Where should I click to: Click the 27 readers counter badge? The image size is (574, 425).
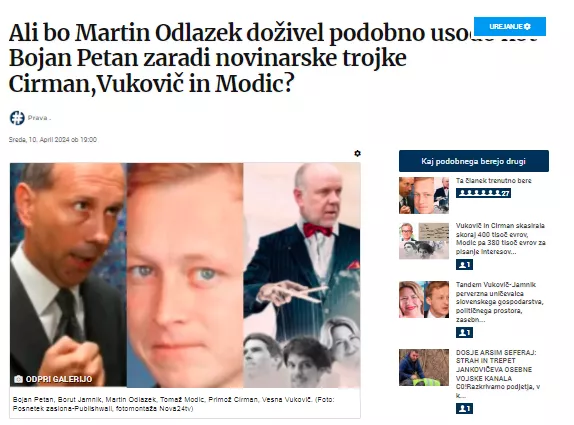pos(483,193)
